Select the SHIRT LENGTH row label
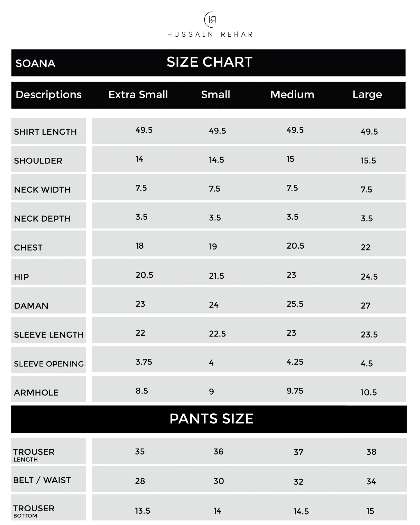This screenshot has width=420, height=525. [x=45, y=132]
